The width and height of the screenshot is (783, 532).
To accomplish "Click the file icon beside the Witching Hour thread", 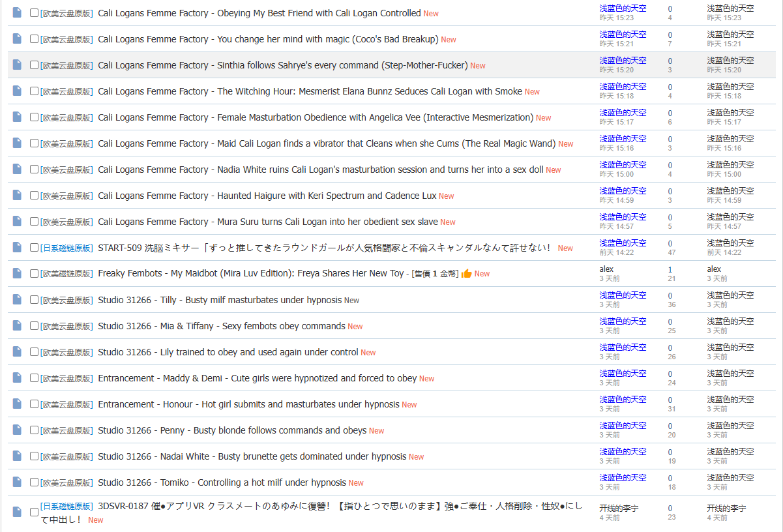I will (17, 91).
